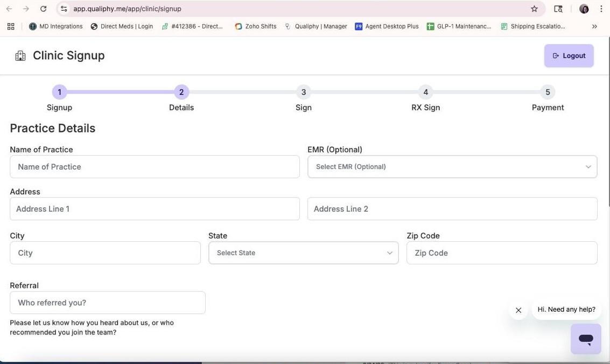The image size is (610, 364).
Task: Open Chrome three-dot menu
Action: 601,9
